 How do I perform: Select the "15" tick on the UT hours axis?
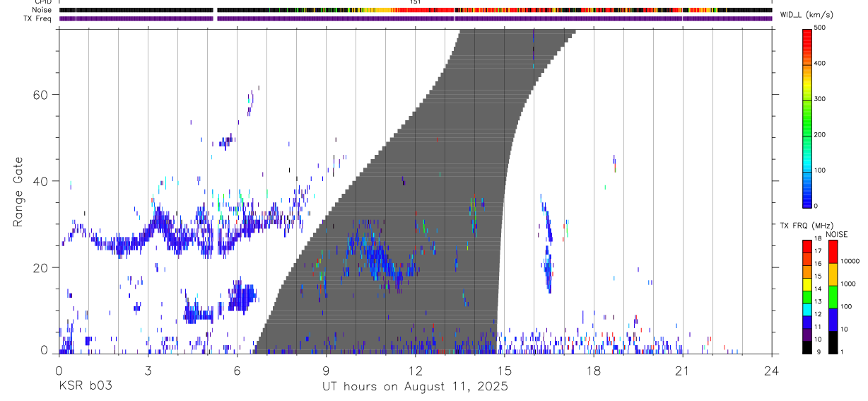tap(505, 370)
